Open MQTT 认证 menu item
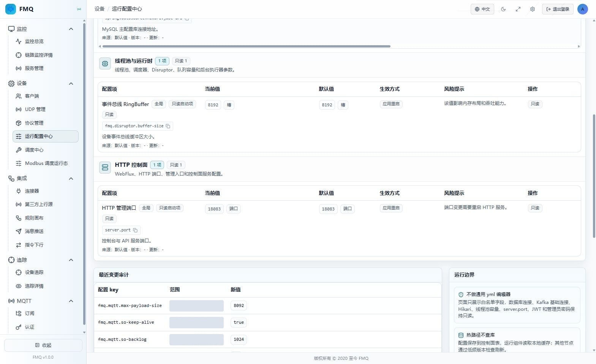 pyautogui.click(x=46, y=327)
